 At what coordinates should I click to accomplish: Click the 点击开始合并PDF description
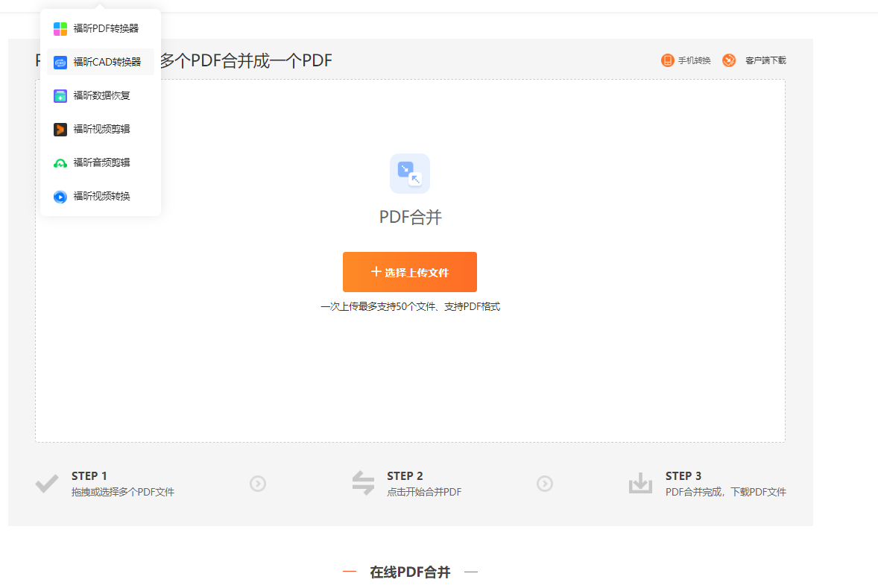tap(424, 493)
